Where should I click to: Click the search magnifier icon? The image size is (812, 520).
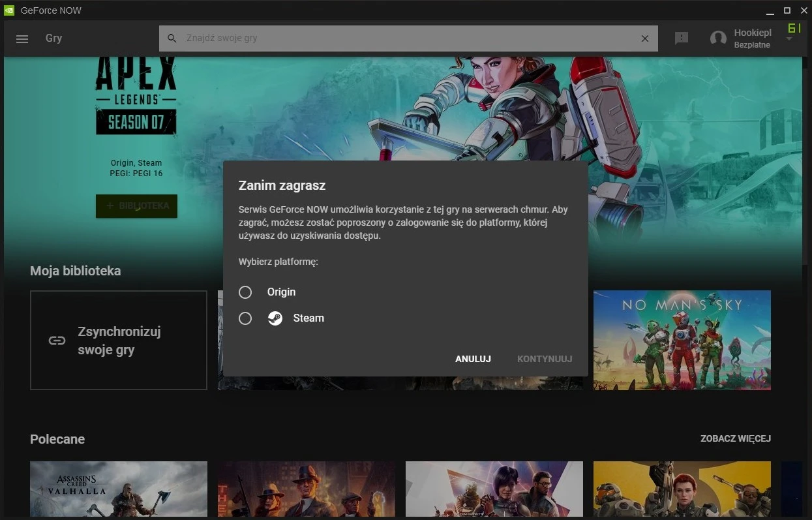pos(172,38)
